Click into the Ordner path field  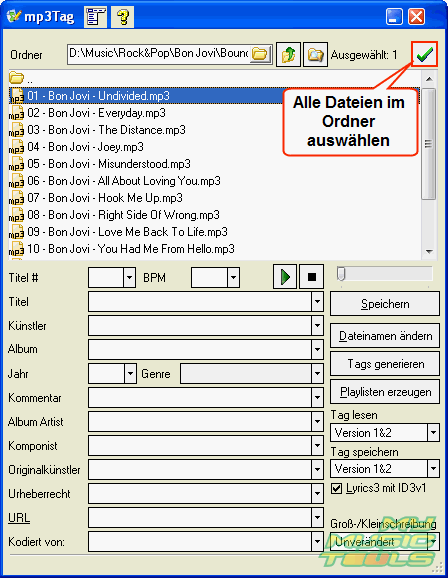coord(159,54)
